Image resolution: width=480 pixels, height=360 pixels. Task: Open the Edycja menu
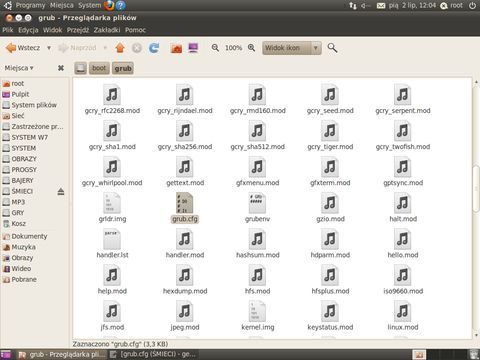pyautogui.click(x=28, y=30)
